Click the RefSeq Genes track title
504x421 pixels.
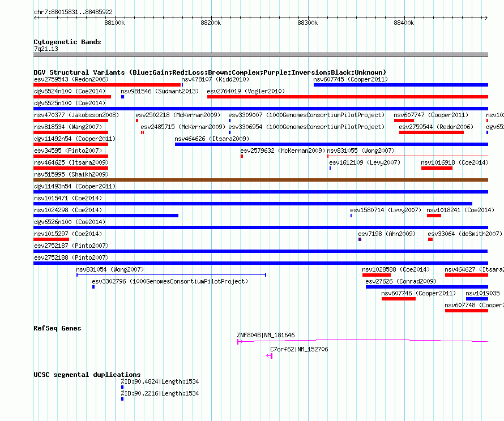(x=57, y=328)
